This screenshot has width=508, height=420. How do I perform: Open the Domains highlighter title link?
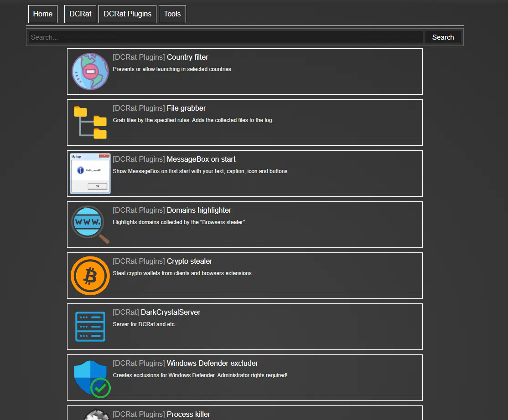(x=199, y=210)
